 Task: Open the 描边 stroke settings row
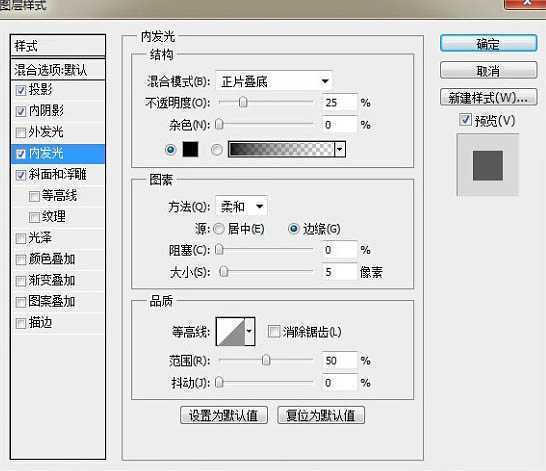[58, 323]
